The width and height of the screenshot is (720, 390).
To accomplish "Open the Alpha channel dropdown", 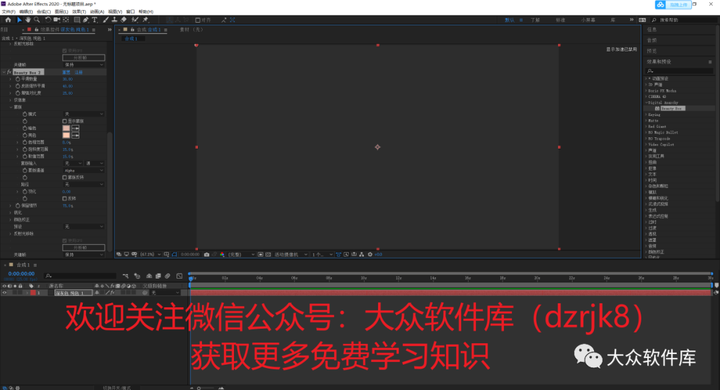I will click(x=84, y=170).
